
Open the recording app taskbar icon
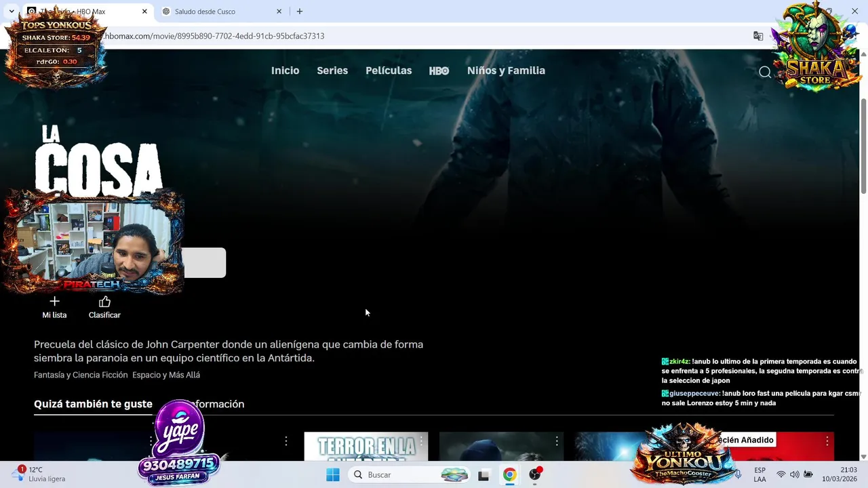535,474
